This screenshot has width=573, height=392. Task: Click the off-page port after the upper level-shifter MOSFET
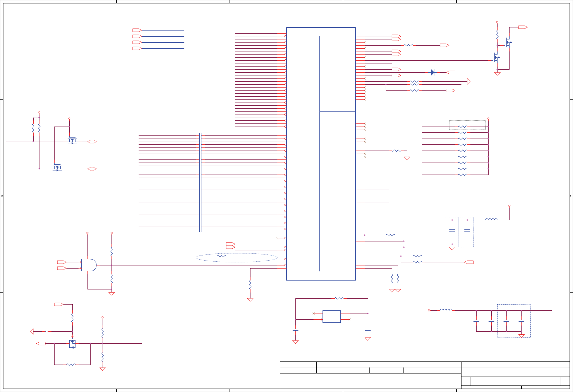[92, 142]
